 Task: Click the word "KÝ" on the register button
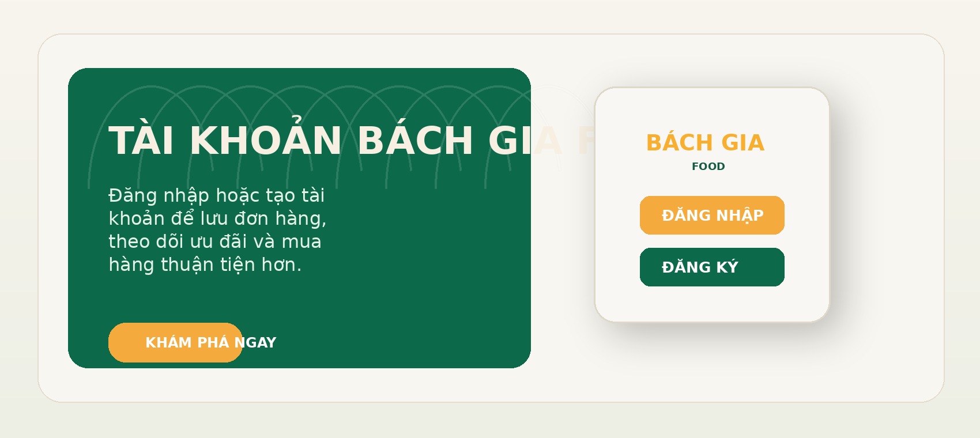727,267
